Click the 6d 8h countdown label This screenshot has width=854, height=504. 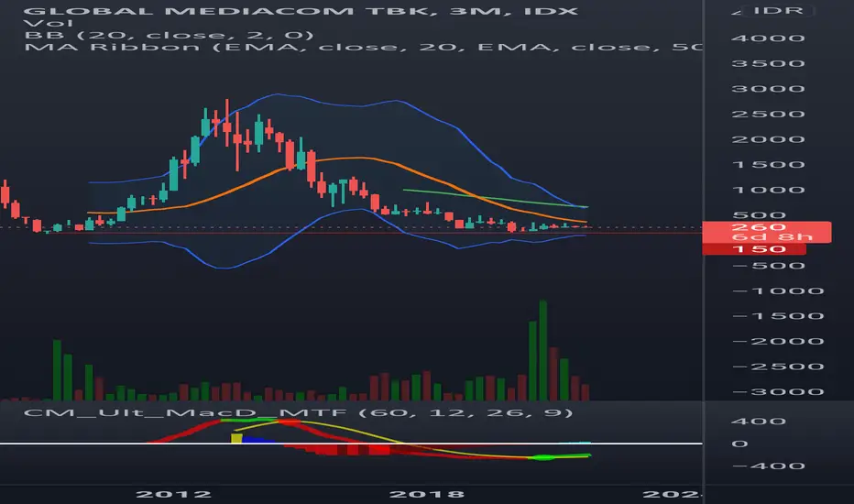click(772, 237)
